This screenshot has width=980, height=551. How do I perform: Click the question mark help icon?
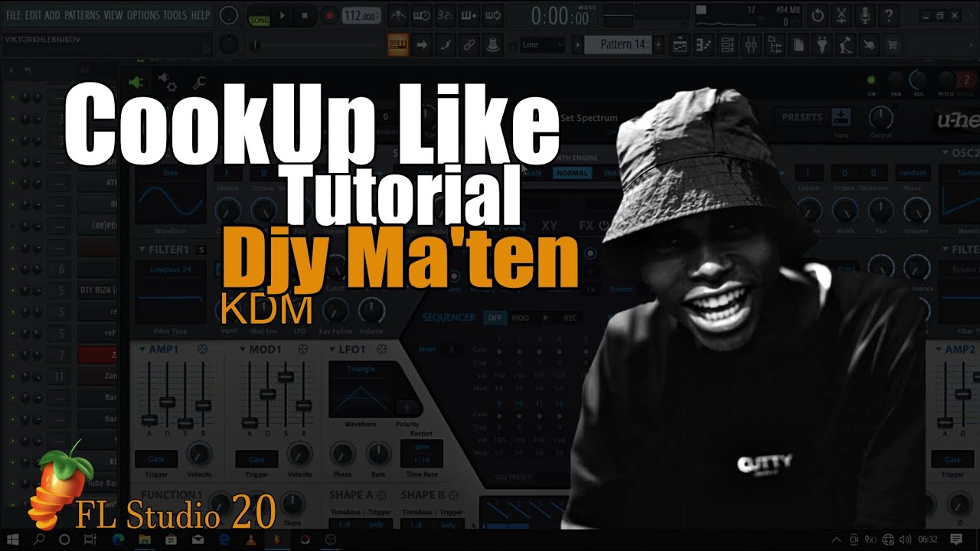(888, 15)
